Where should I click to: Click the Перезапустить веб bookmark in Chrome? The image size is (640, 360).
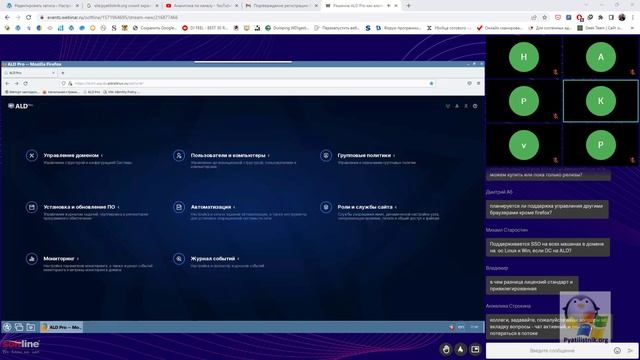click(x=337, y=28)
